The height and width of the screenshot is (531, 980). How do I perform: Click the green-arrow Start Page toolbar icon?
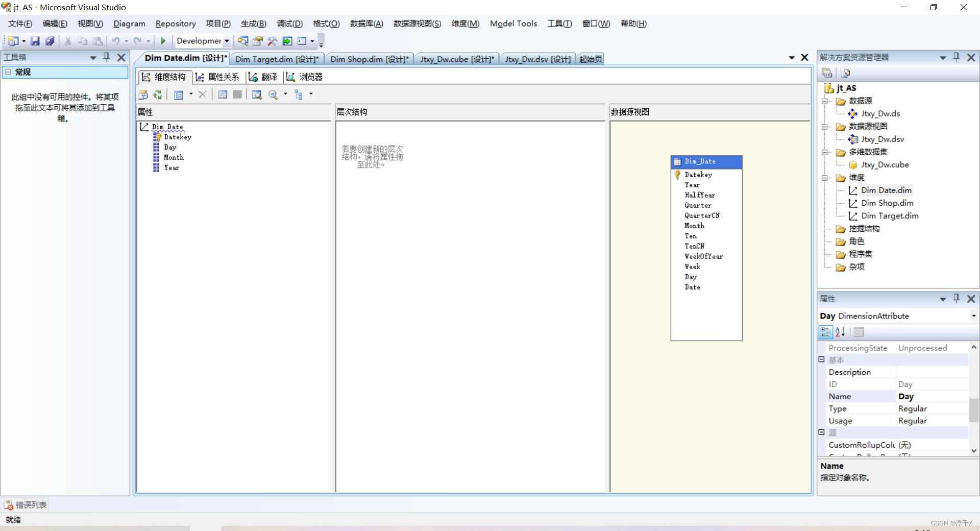(x=287, y=41)
